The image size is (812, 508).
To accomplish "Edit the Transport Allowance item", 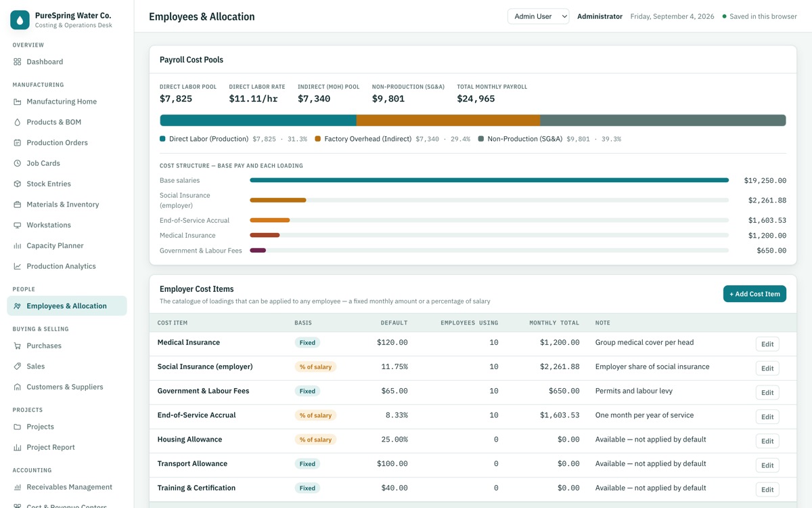I will (767, 465).
